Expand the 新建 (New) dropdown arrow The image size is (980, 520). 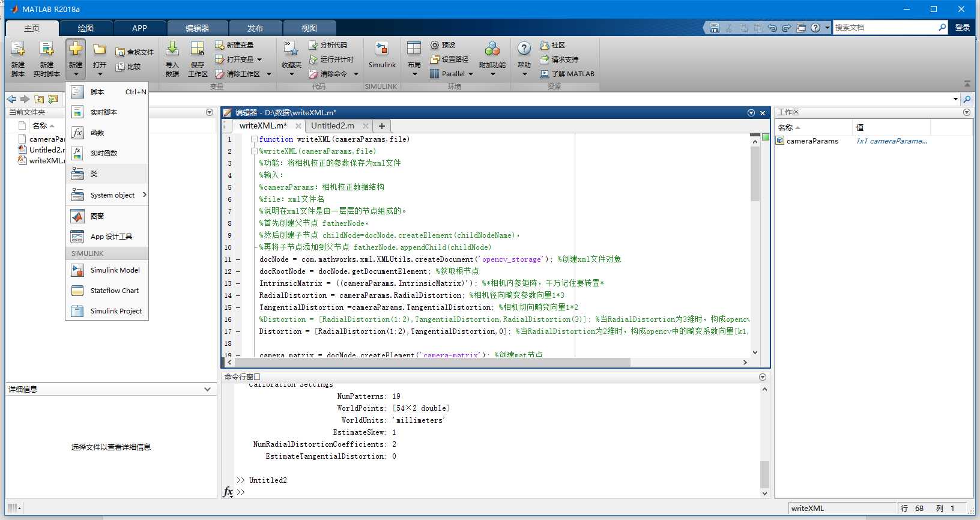pos(76,74)
